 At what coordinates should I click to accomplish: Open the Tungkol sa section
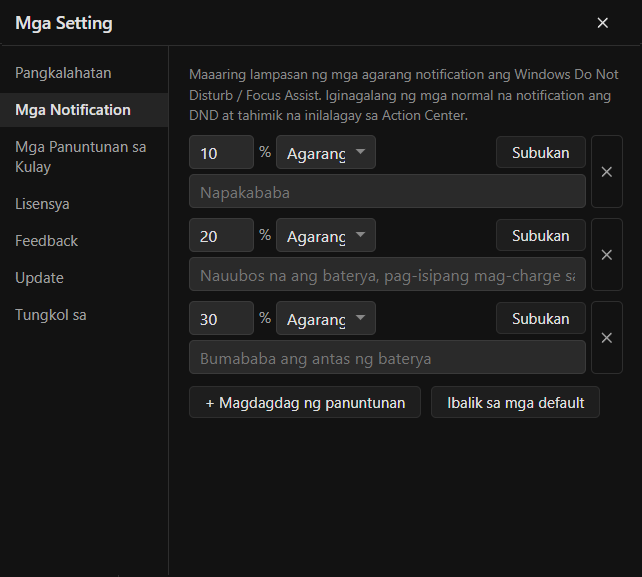pos(84,315)
